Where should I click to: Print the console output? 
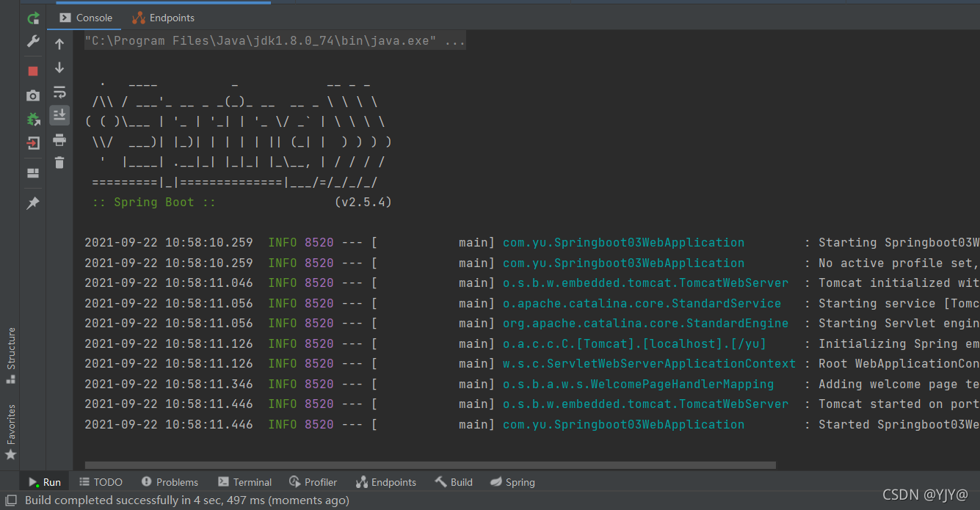[x=59, y=139]
